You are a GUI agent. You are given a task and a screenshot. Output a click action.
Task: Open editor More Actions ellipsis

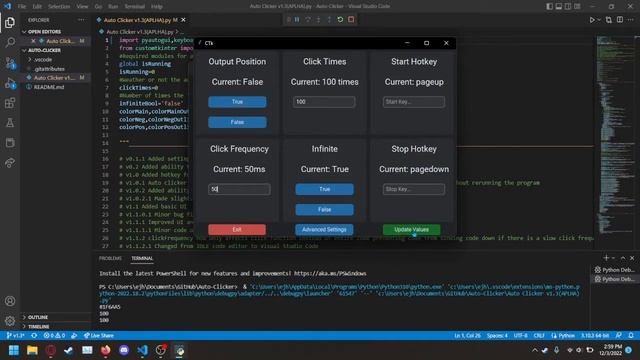pos(631,20)
